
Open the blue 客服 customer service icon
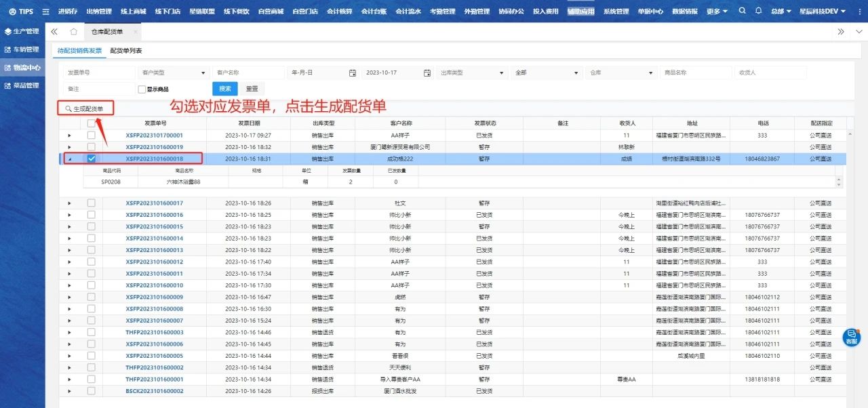(851, 337)
